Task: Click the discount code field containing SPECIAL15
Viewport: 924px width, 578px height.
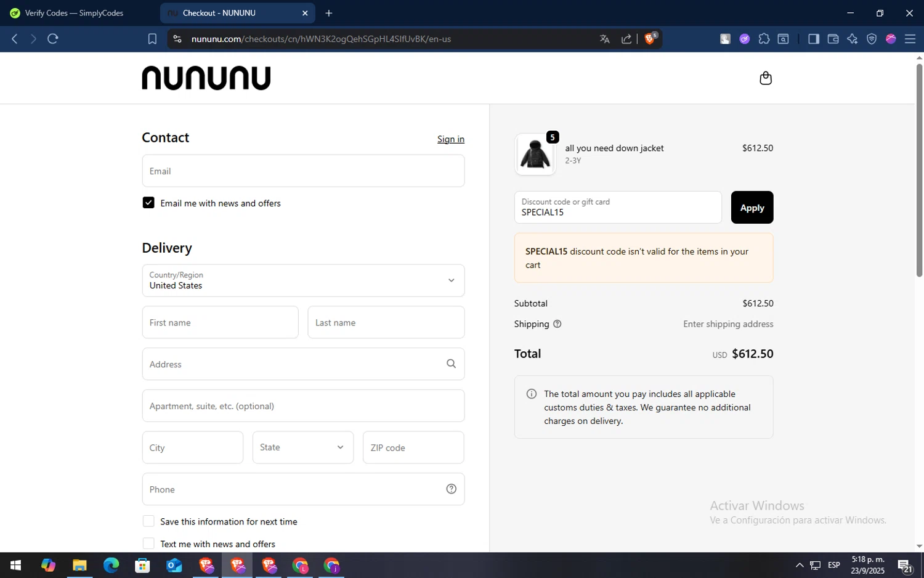Action: [x=618, y=208]
